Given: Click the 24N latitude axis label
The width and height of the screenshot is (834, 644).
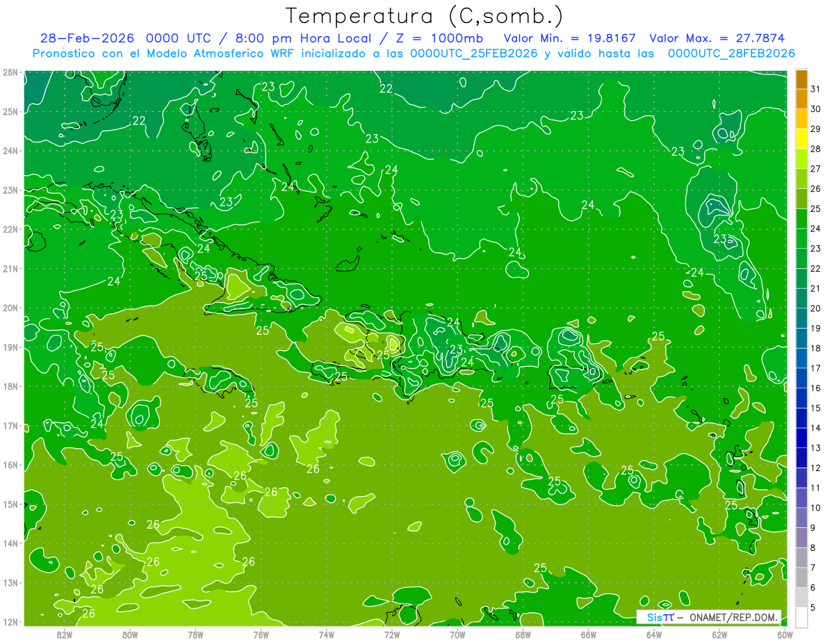Looking at the screenshot, I should coord(10,151).
